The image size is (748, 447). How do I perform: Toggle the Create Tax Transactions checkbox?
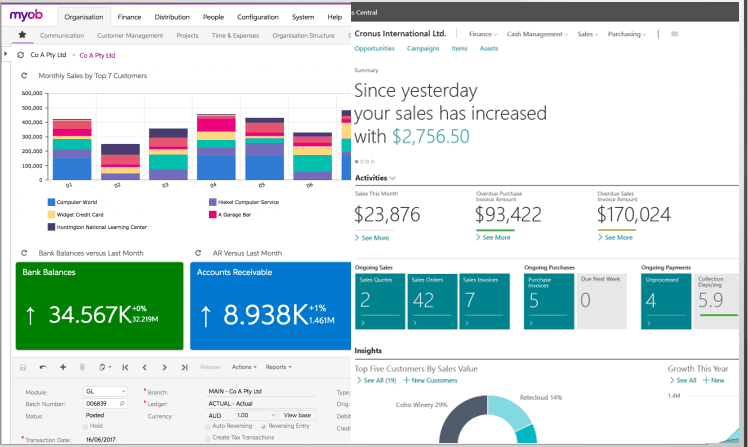pyautogui.click(x=208, y=438)
